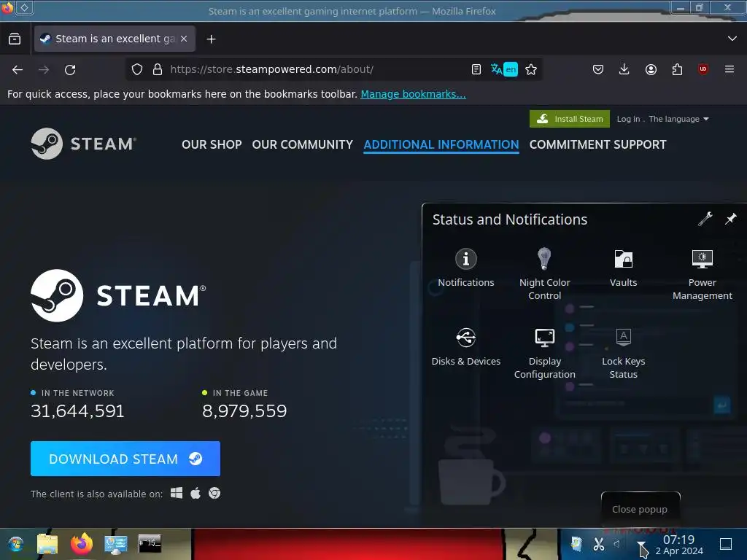The width and height of the screenshot is (747, 560).
Task: Expand The language dropdown
Action: point(678,119)
